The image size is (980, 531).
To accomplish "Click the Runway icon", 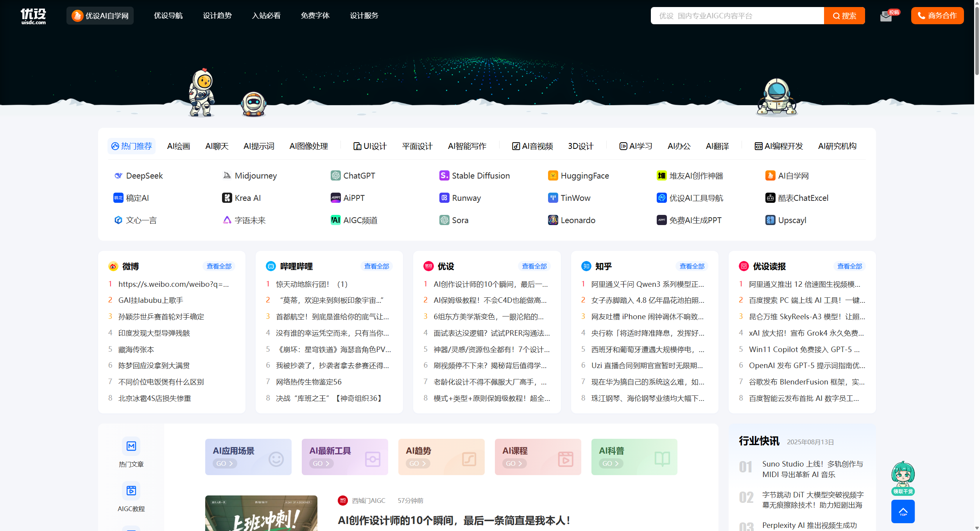I will (444, 198).
